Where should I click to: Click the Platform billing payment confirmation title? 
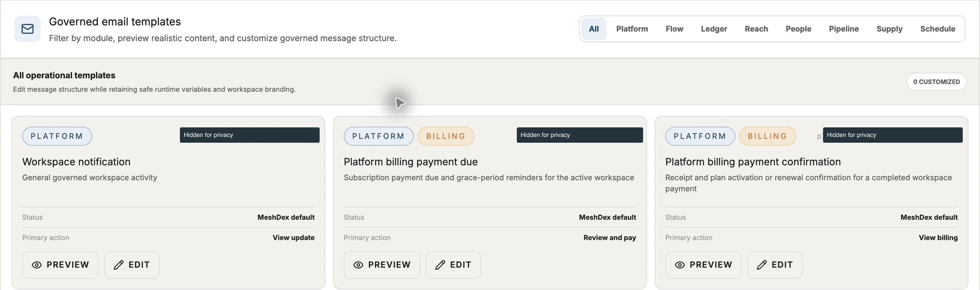click(753, 162)
